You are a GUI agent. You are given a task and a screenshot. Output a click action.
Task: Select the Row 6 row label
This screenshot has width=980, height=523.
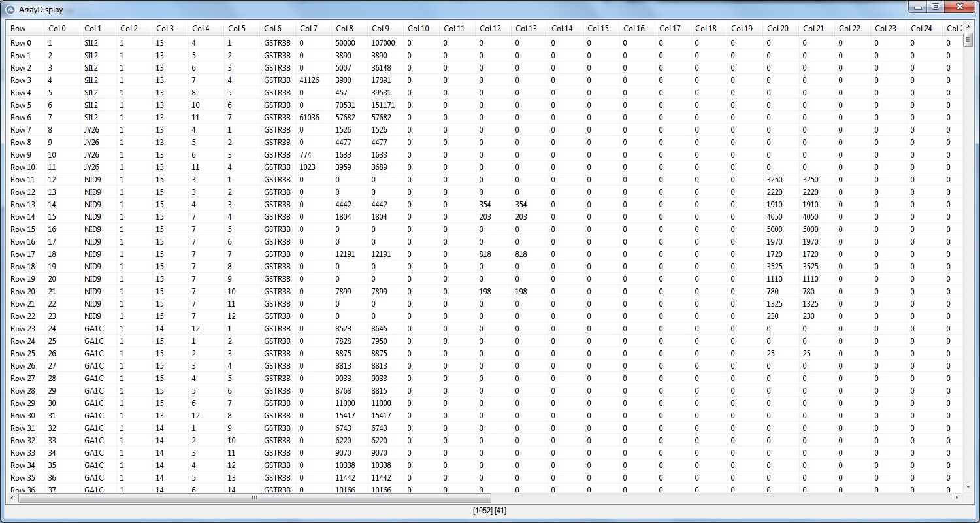pyautogui.click(x=21, y=118)
